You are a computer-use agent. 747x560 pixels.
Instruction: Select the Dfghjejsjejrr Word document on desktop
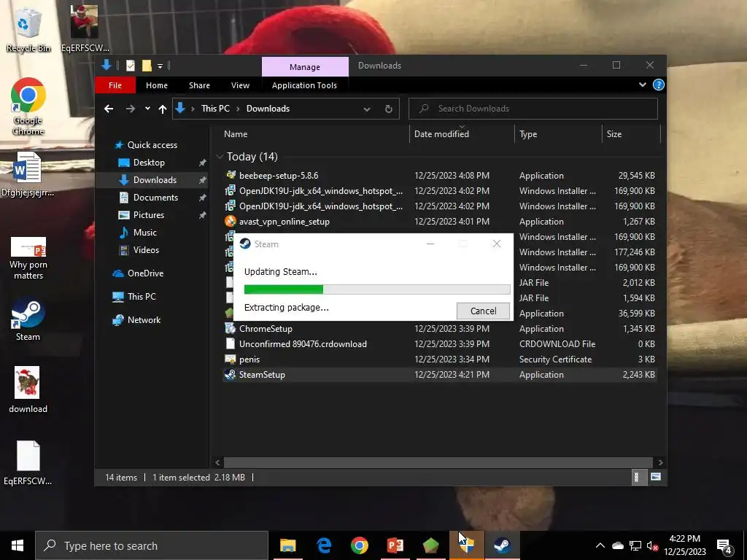(x=27, y=174)
